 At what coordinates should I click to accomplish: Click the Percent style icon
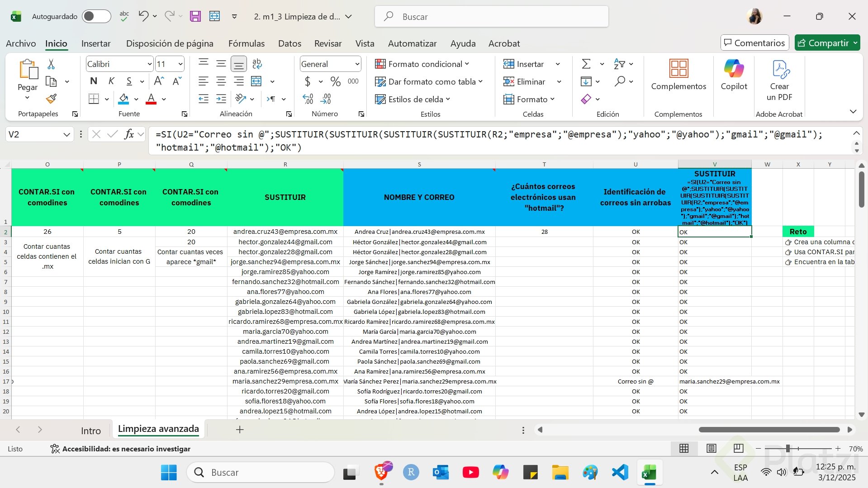pyautogui.click(x=335, y=81)
